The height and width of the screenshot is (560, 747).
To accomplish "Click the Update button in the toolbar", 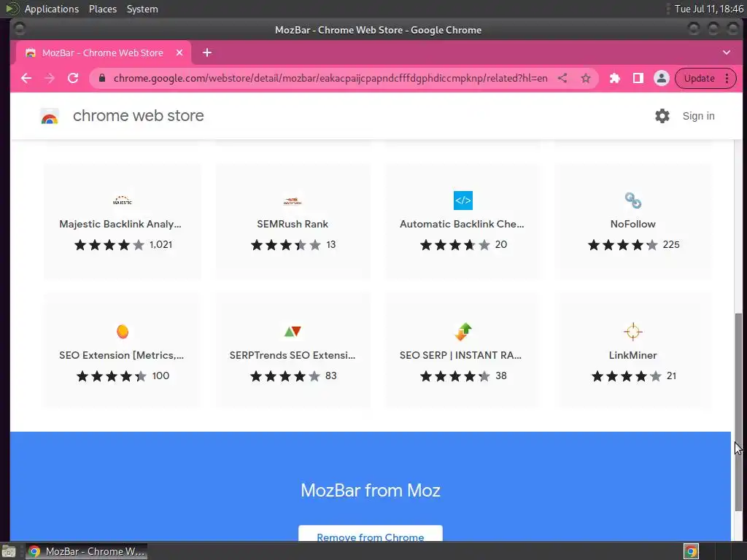I will (x=700, y=78).
